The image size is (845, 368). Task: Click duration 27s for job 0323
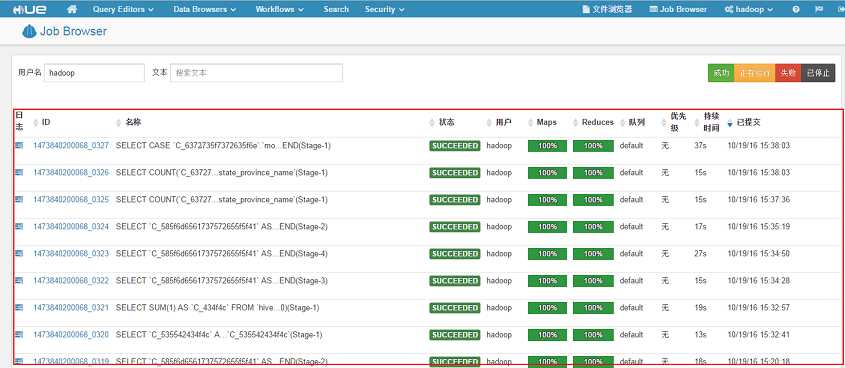pyautogui.click(x=700, y=253)
